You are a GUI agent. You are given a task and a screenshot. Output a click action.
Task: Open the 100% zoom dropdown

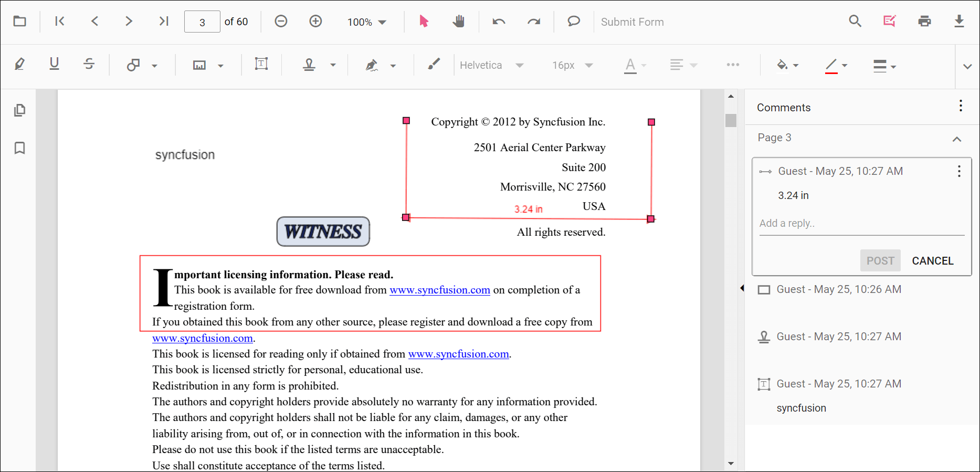click(367, 22)
